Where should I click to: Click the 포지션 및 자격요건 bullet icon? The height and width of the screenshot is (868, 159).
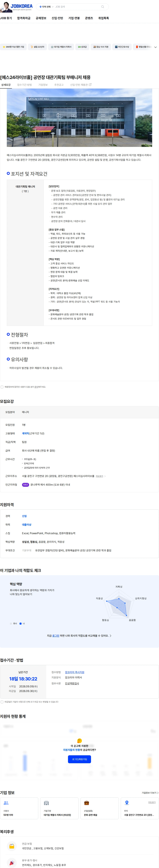click(x=8, y=173)
